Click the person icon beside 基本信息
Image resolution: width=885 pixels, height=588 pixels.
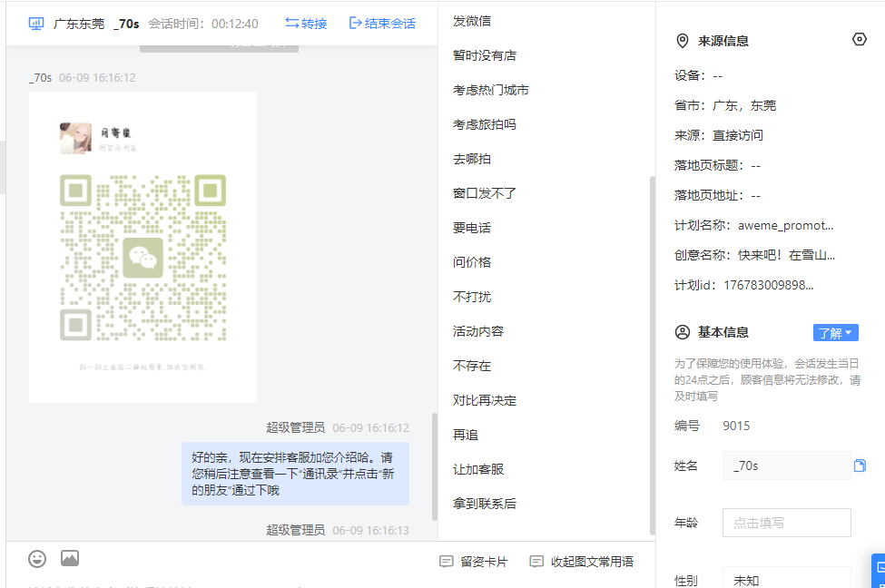(x=683, y=332)
